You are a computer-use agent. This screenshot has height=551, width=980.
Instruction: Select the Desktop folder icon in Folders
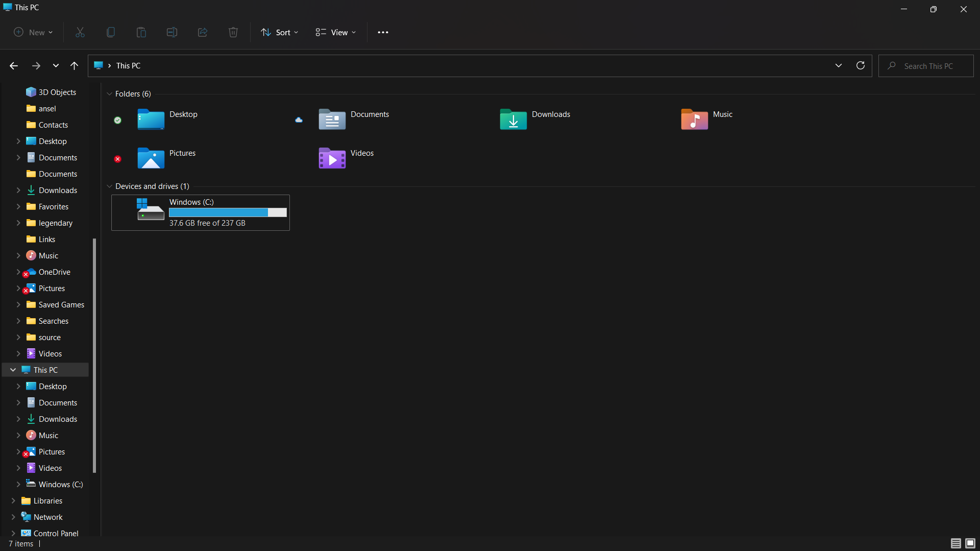[151, 120]
